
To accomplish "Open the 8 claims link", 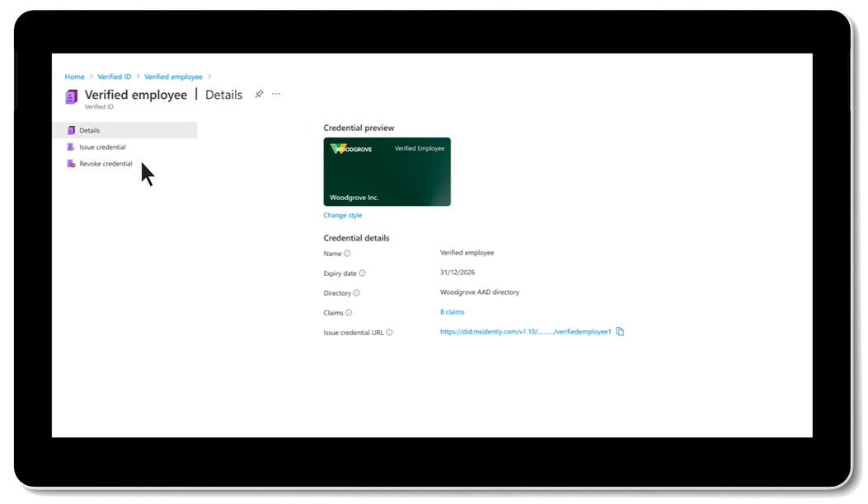I will point(452,312).
